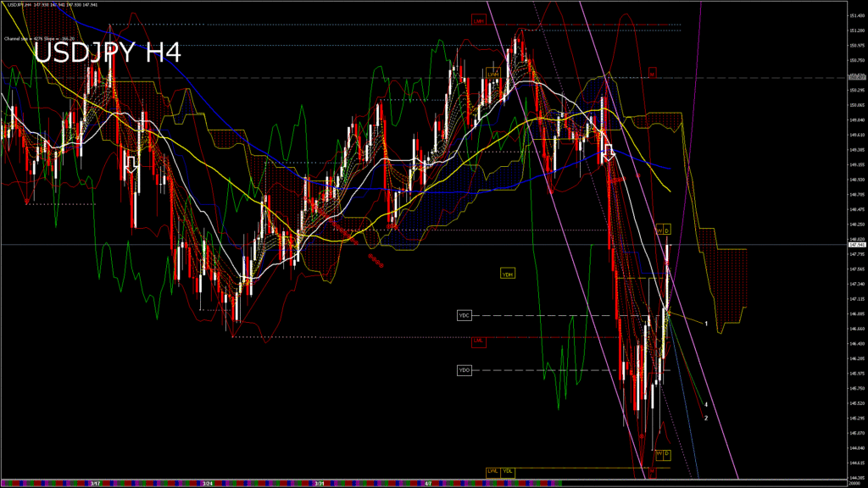This screenshot has height=488, width=868.
Task: Click projection line label 1
Action: 706,323
